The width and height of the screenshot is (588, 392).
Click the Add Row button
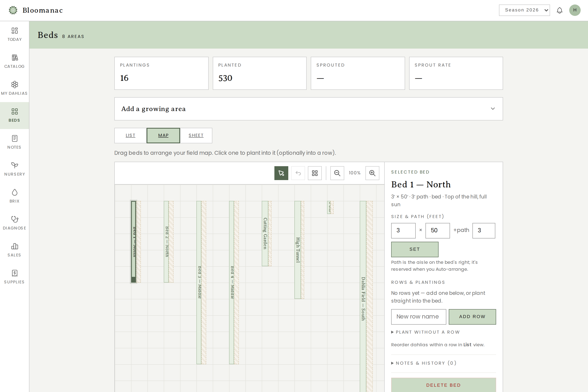[x=472, y=317]
